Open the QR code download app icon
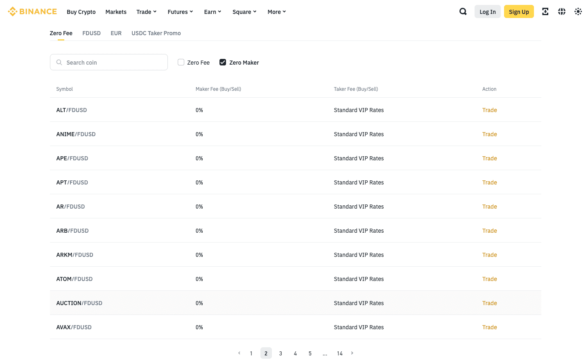This screenshot has height=364, width=588. 545,11
